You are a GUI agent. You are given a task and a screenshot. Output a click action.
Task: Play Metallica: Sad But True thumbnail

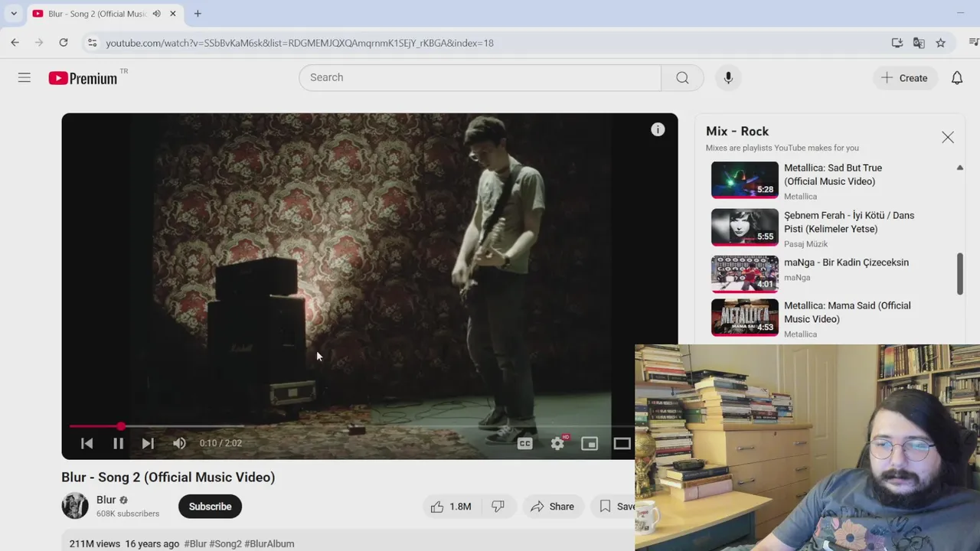click(745, 180)
